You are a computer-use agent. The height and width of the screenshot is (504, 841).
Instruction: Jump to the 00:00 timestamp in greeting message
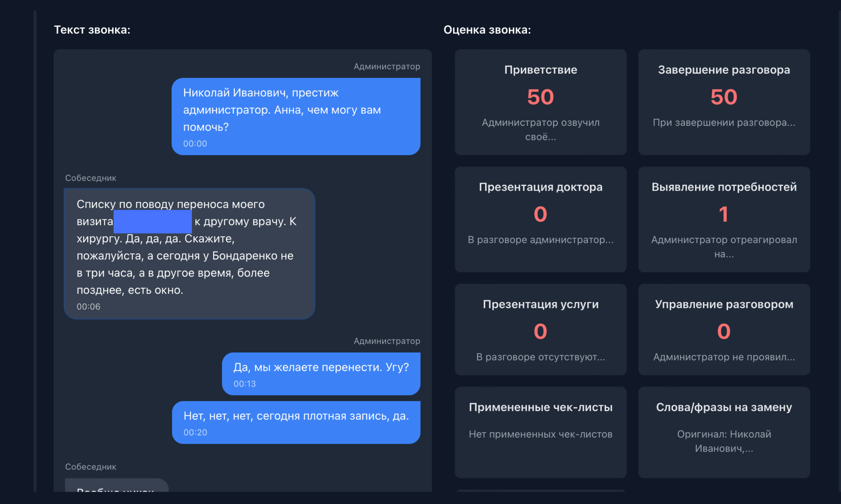[x=195, y=144]
